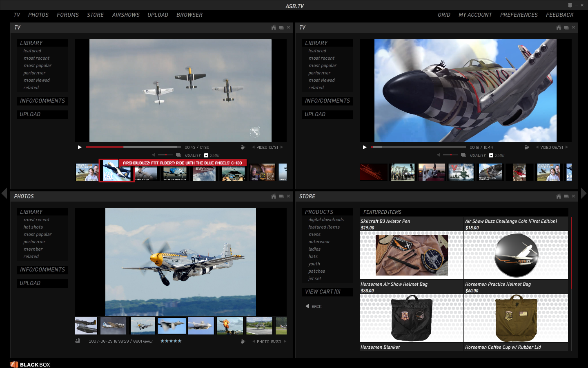The width and height of the screenshot is (588, 368).
Task: Go to next video in left TV panel
Action: click(x=281, y=147)
